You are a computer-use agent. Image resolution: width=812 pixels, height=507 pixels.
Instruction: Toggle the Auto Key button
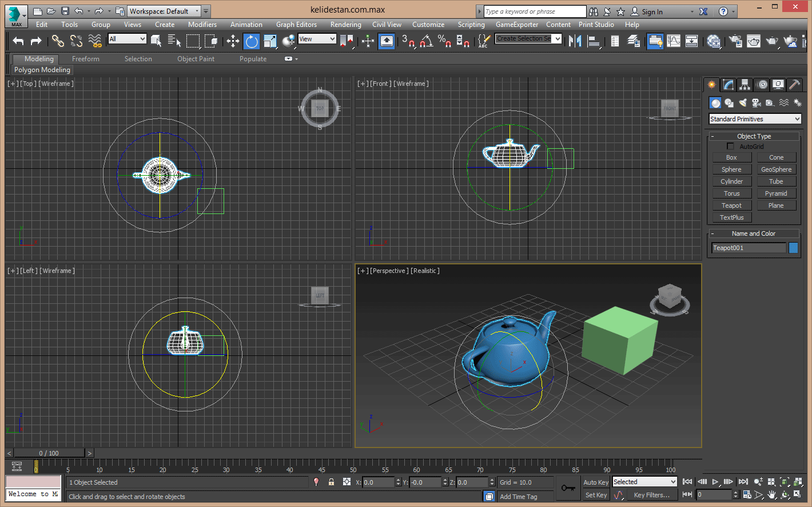tap(596, 482)
